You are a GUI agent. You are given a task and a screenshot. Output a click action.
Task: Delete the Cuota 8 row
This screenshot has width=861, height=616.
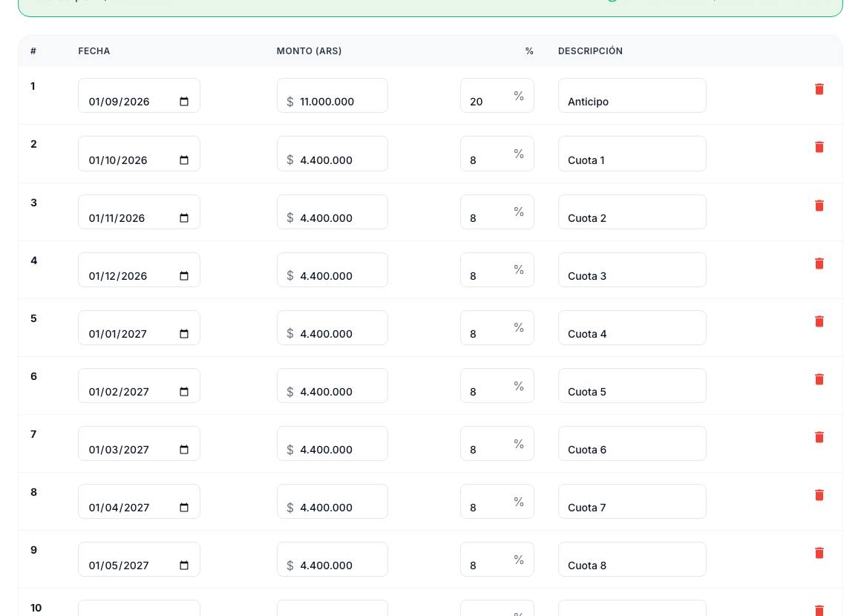[x=819, y=553]
